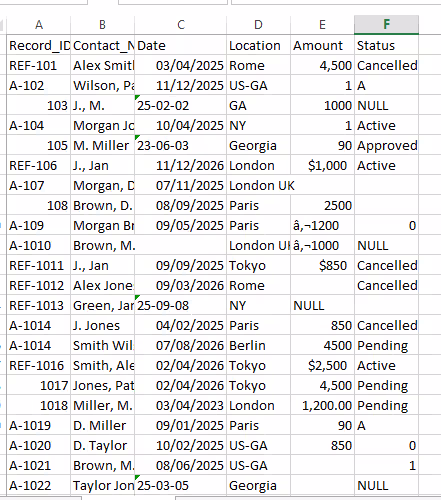
Task: Click the Location header cell
Action: point(258,45)
